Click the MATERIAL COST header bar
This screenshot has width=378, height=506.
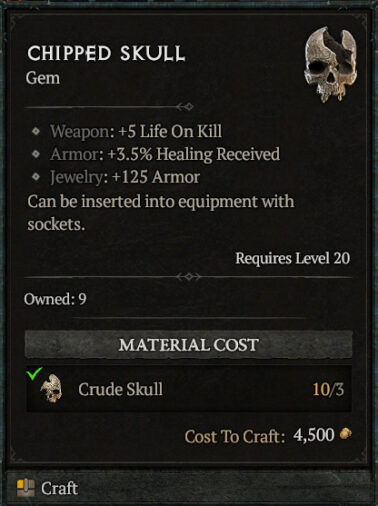coord(189,345)
